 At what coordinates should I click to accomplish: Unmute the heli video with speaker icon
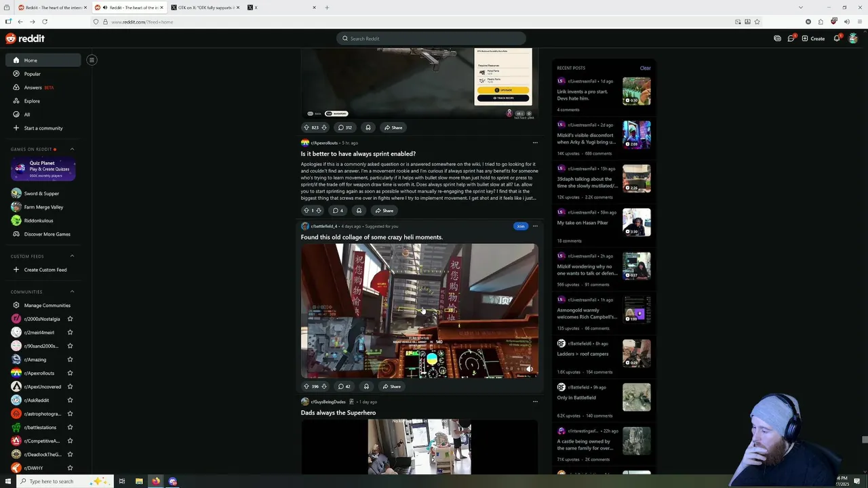(x=530, y=369)
